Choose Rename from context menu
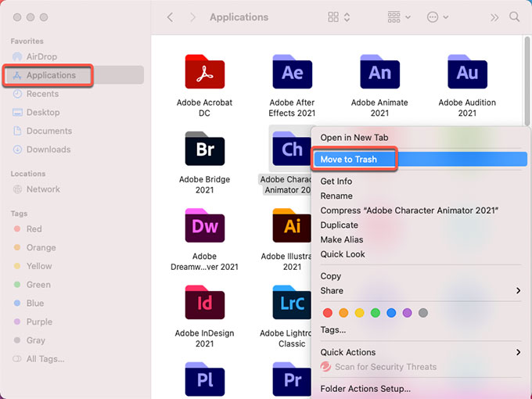 tap(421, 196)
